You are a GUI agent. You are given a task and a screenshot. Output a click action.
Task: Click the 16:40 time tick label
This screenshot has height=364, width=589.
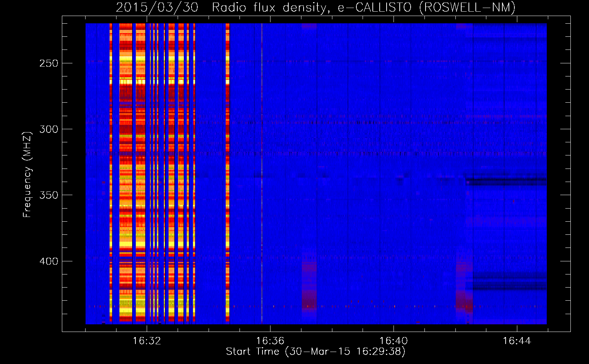pyautogui.click(x=394, y=341)
